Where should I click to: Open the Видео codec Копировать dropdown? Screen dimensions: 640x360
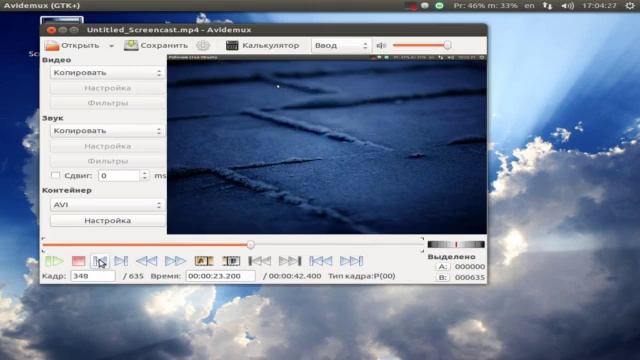click(107, 73)
